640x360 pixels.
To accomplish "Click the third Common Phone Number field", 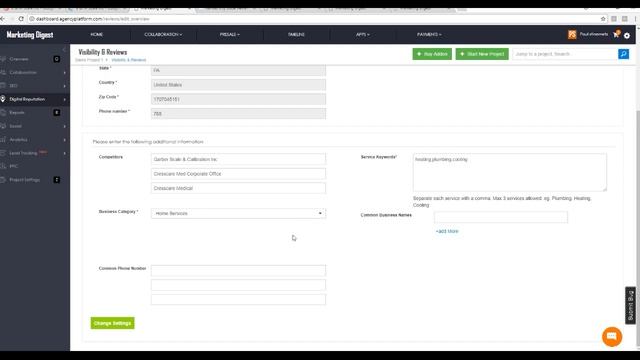I will point(238,300).
